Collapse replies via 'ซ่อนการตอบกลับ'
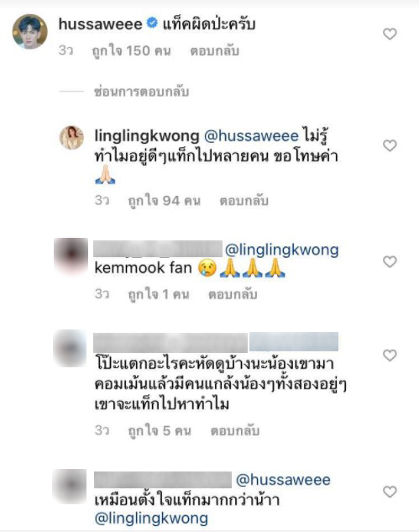Screen dimensions: 419x532 click(x=141, y=92)
